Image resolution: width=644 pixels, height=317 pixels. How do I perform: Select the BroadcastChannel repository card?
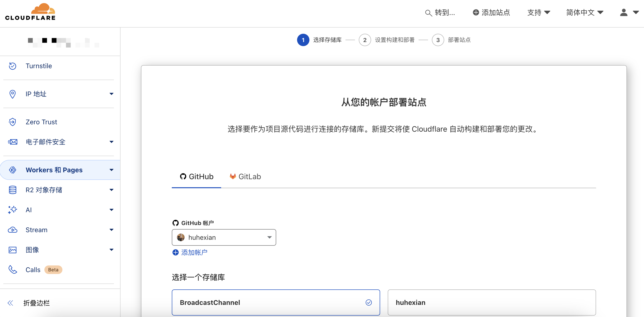[x=276, y=303]
